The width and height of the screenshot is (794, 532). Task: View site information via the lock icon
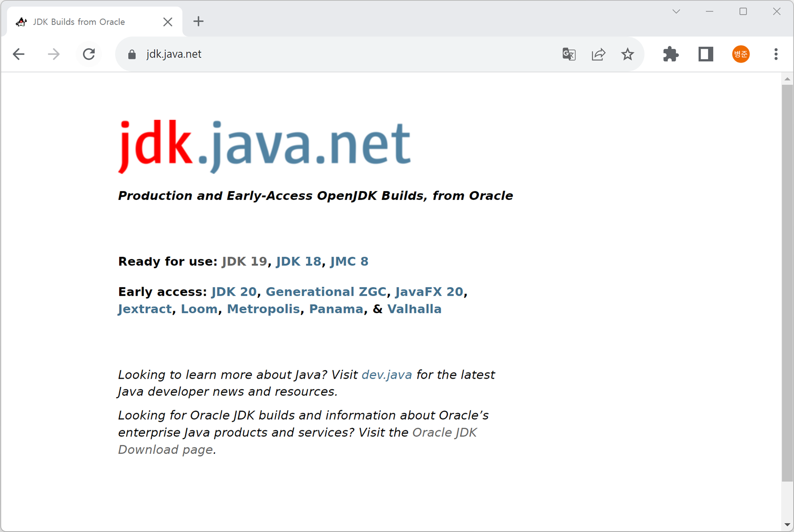click(x=132, y=54)
